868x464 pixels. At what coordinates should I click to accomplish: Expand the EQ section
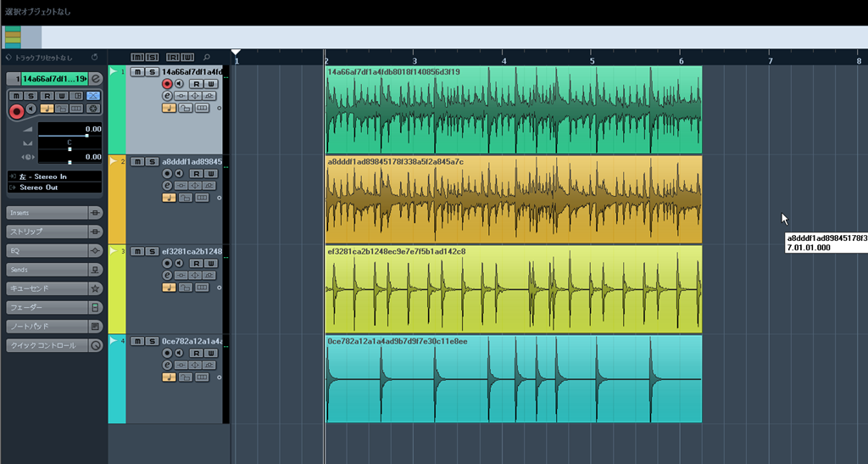coord(47,251)
